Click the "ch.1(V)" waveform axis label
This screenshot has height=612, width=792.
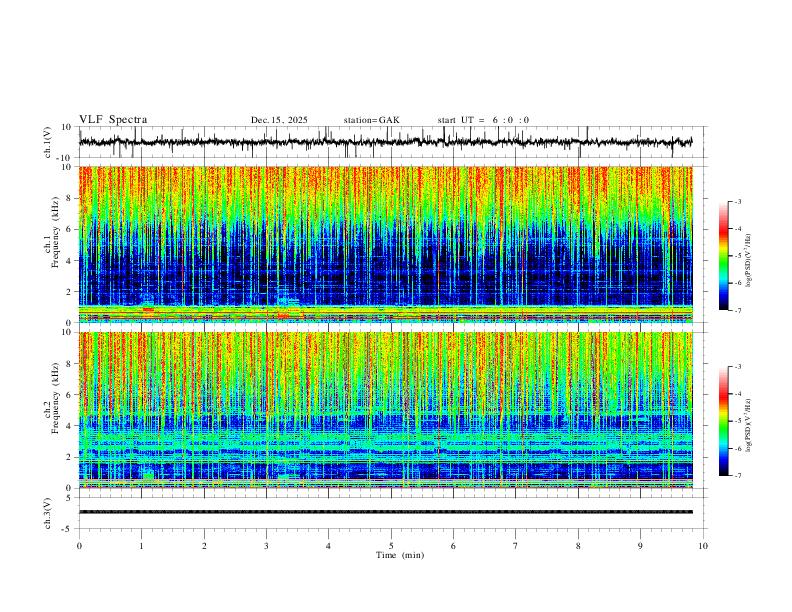48,142
